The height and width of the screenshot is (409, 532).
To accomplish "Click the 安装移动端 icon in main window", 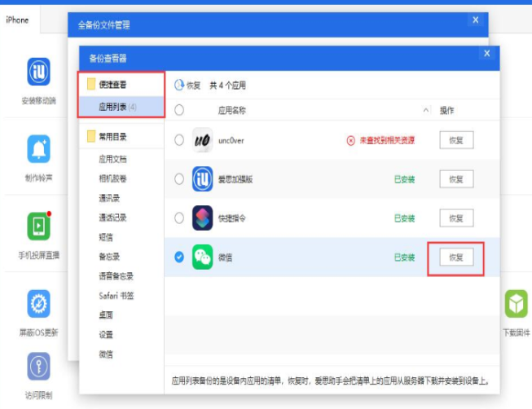I will point(38,72).
